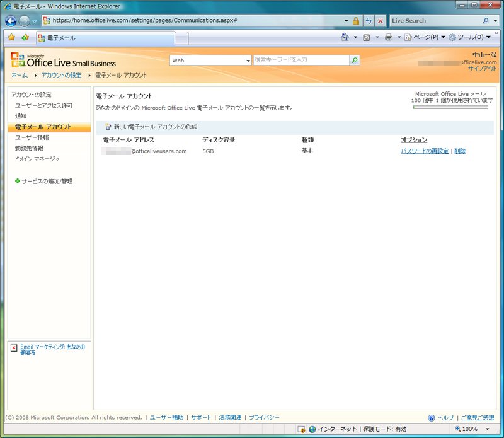Click the new email account page icon
The image size is (504, 438).
tap(108, 127)
